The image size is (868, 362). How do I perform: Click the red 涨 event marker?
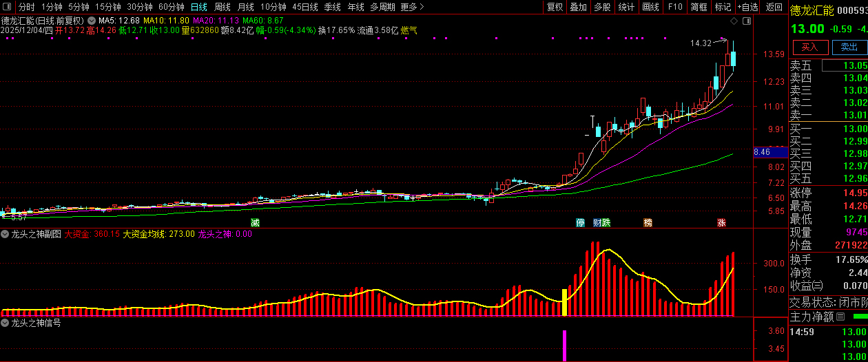[721, 223]
